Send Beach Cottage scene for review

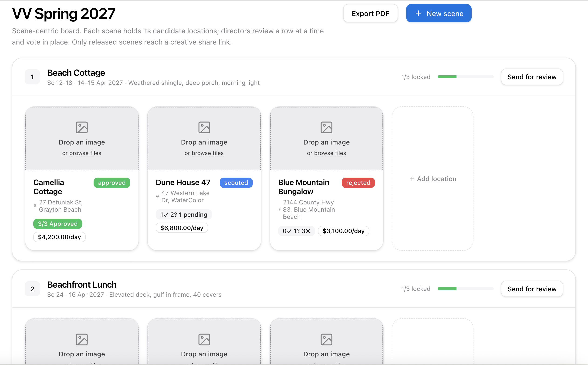coord(532,77)
